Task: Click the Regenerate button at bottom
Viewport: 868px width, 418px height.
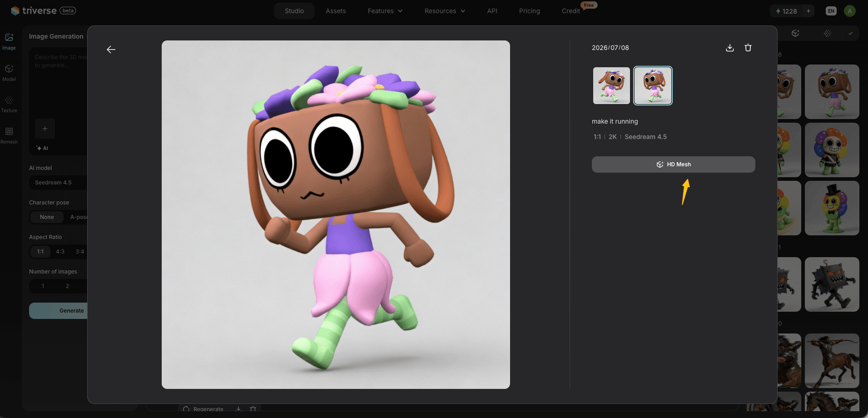Action: pos(203,409)
